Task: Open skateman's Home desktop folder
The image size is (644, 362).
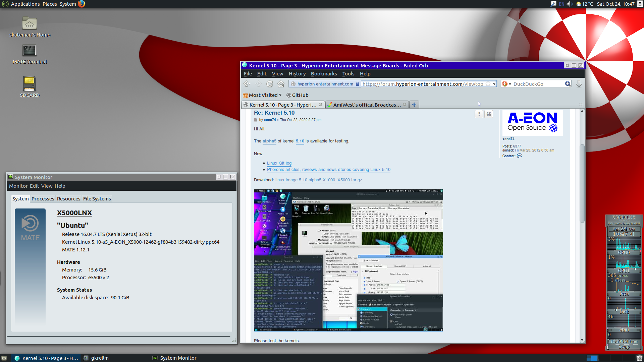Action: tap(30, 27)
